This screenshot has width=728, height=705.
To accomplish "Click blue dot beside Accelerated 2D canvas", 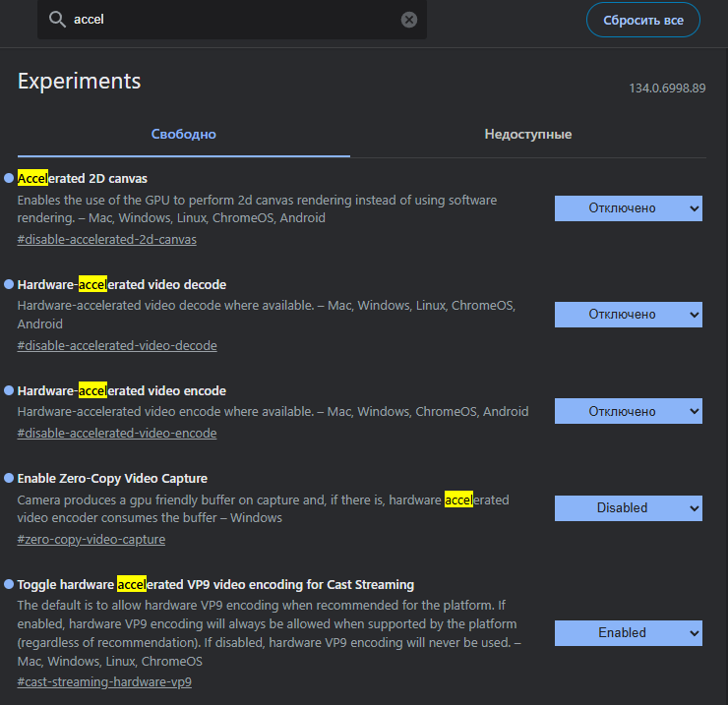I will click(9, 178).
